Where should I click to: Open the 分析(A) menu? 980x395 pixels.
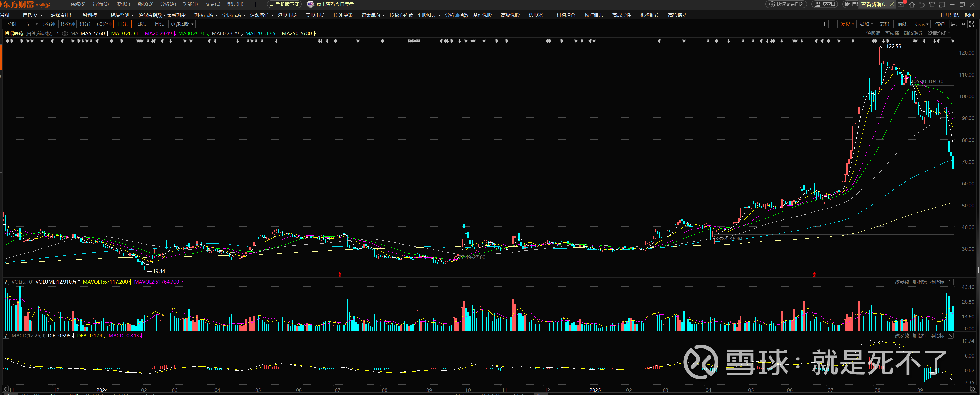168,4
